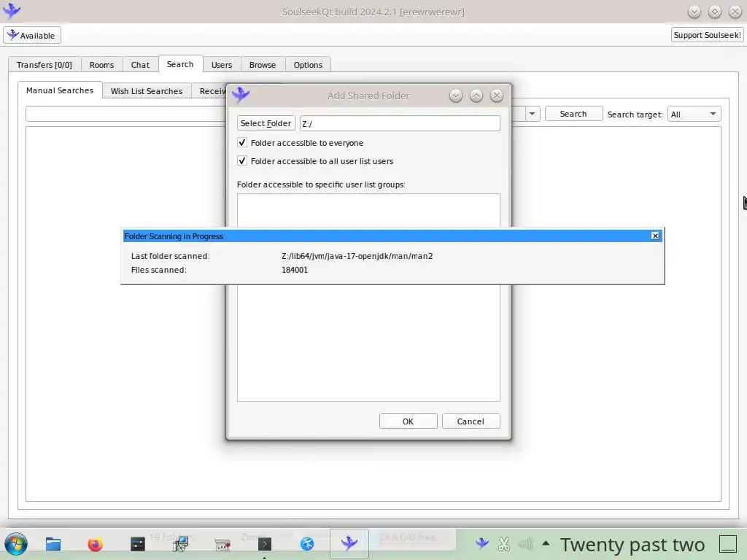
Task: Click the Soulseek bird icon in main title bar
Action: [x=12, y=10]
